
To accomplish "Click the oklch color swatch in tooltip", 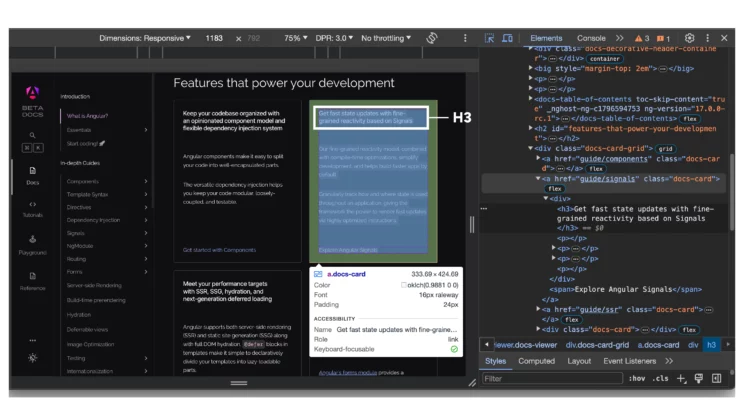I will (x=404, y=285).
